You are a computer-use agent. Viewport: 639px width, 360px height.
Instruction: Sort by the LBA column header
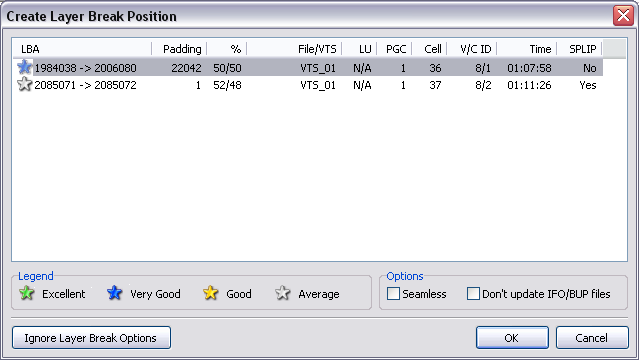pyautogui.click(x=82, y=49)
